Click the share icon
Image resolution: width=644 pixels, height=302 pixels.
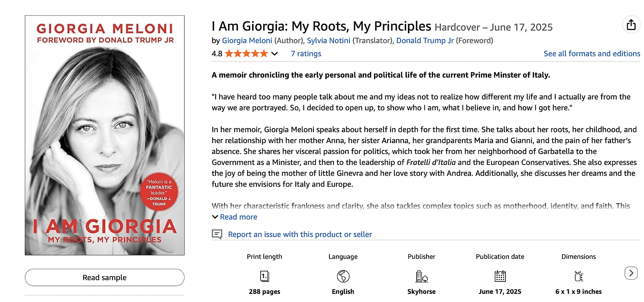(631, 25)
